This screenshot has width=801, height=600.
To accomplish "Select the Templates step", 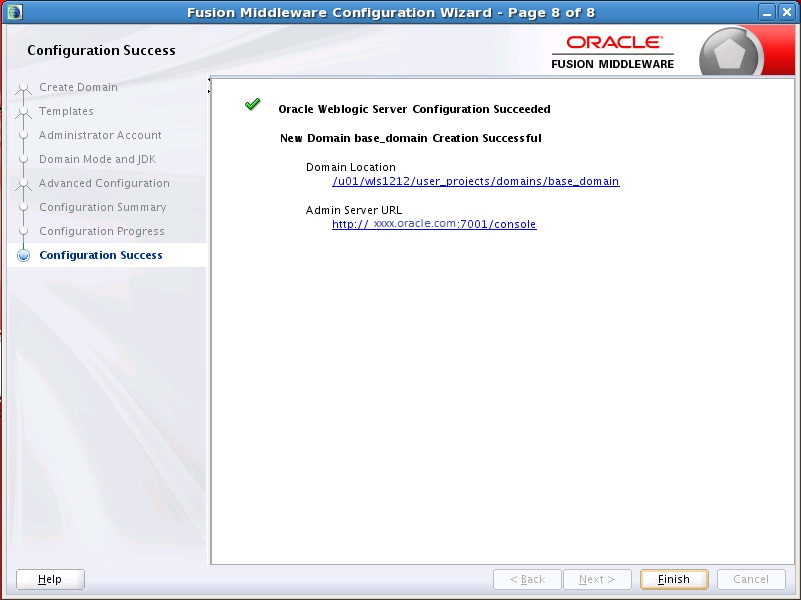I will 66,111.
